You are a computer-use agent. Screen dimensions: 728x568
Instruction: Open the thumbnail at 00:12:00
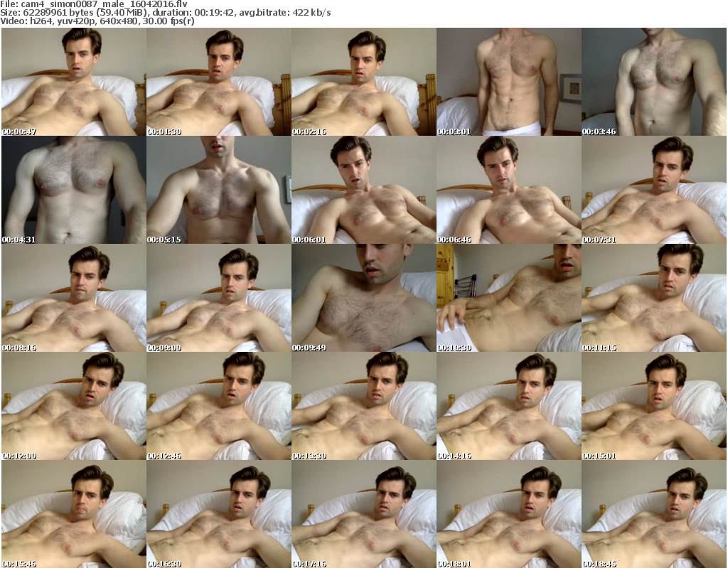[x=74, y=407]
